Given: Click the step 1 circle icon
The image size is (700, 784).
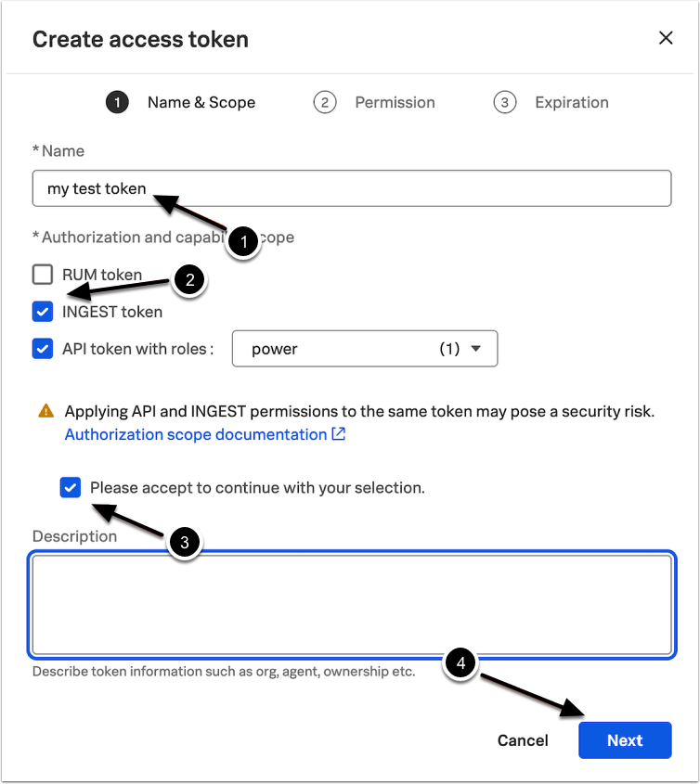Looking at the screenshot, I should click(117, 102).
